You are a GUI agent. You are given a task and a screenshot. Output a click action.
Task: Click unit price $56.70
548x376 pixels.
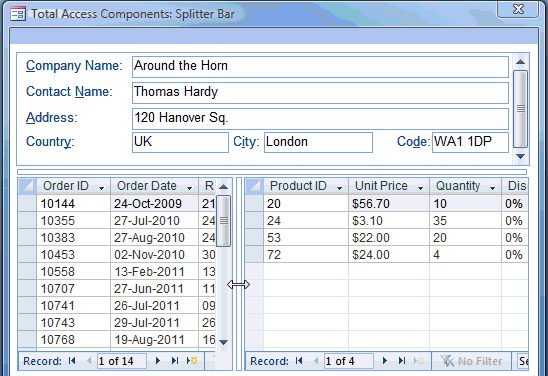click(389, 204)
